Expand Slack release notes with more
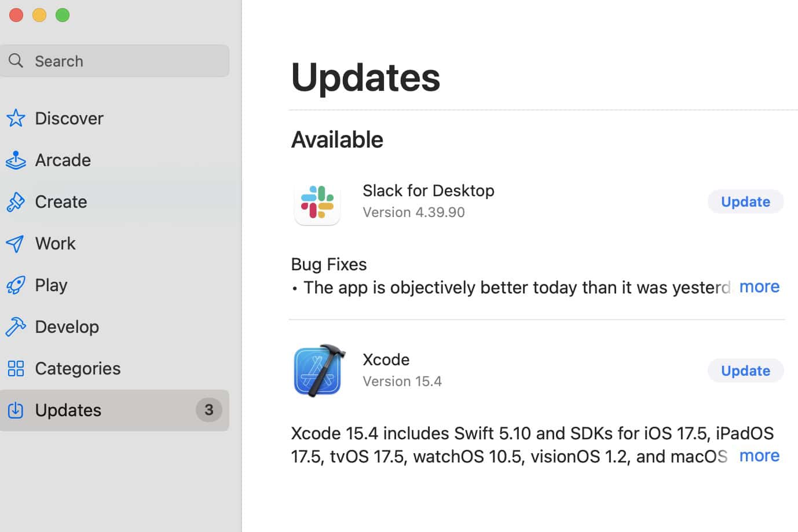The image size is (798, 532). pos(759,287)
